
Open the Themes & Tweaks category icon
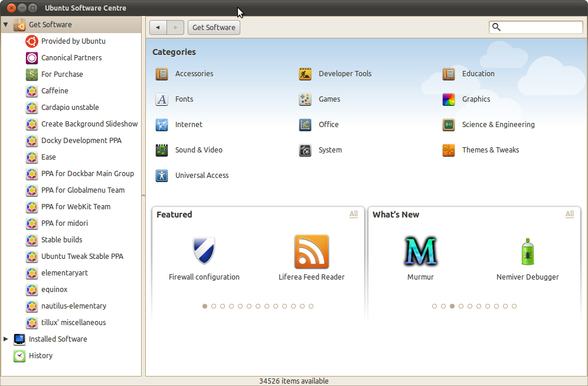(x=449, y=150)
